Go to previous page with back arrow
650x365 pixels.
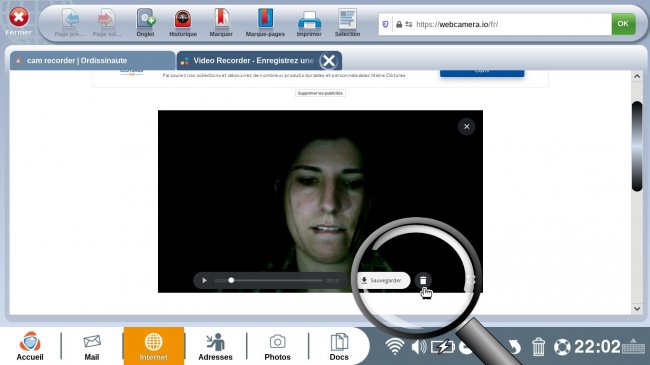click(x=70, y=23)
